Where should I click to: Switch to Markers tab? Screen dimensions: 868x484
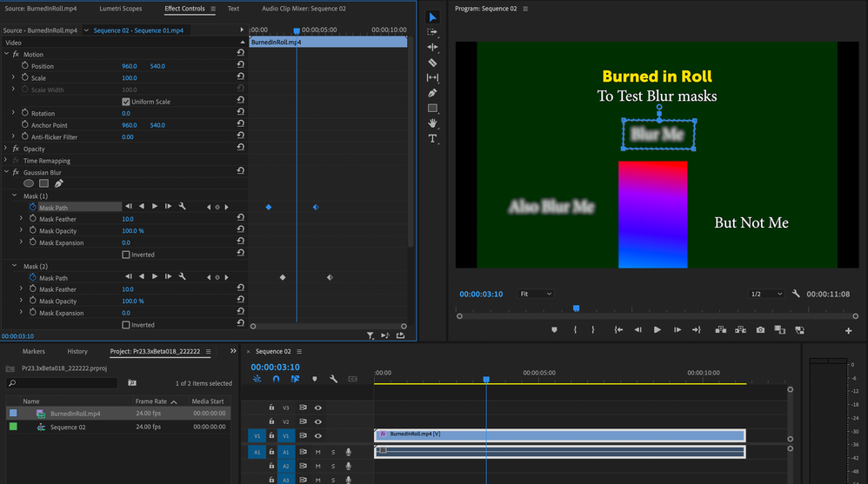pyautogui.click(x=34, y=351)
